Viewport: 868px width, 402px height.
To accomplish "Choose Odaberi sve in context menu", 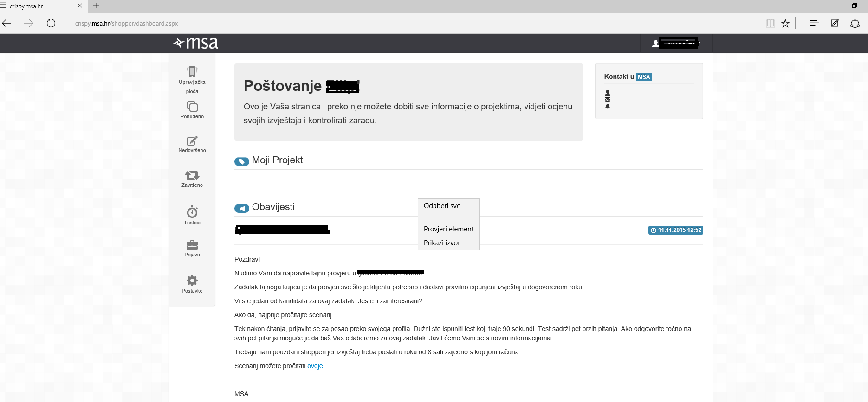I will coord(442,206).
